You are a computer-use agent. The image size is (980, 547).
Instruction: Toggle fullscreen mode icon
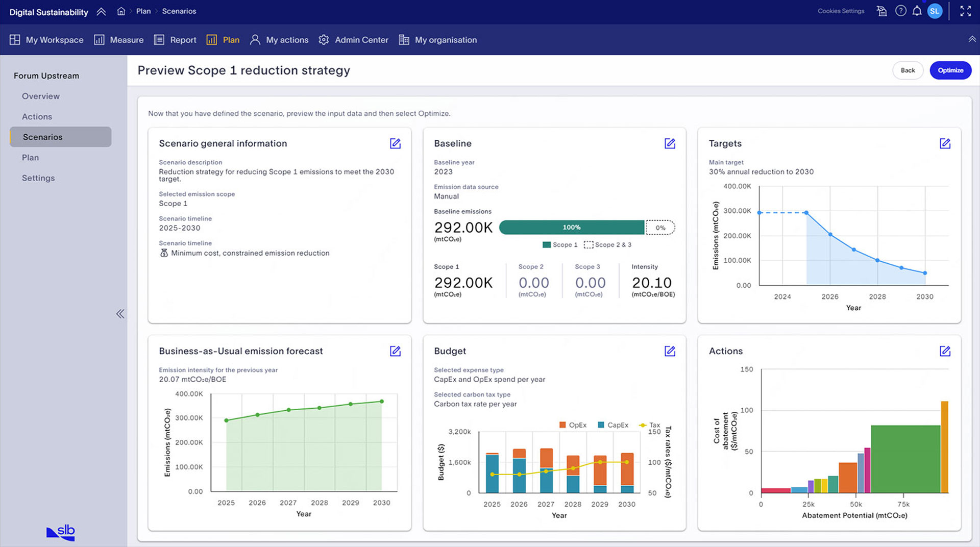[x=965, y=11]
